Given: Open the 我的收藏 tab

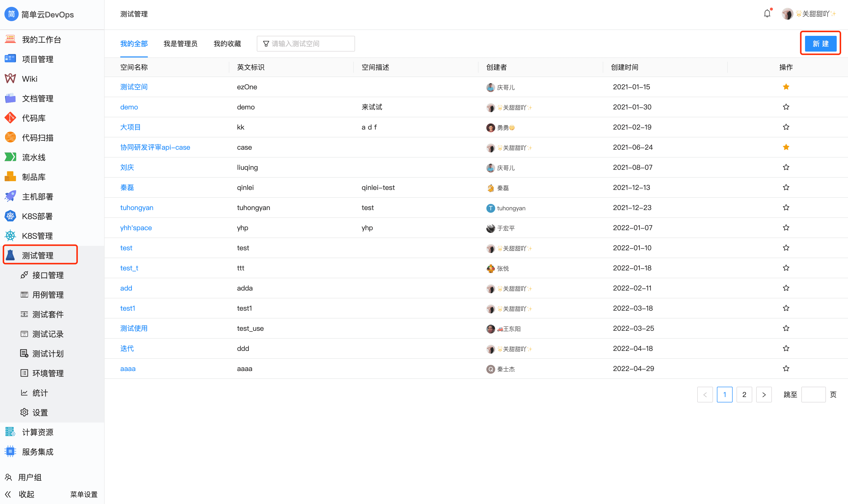Looking at the screenshot, I should (x=227, y=43).
